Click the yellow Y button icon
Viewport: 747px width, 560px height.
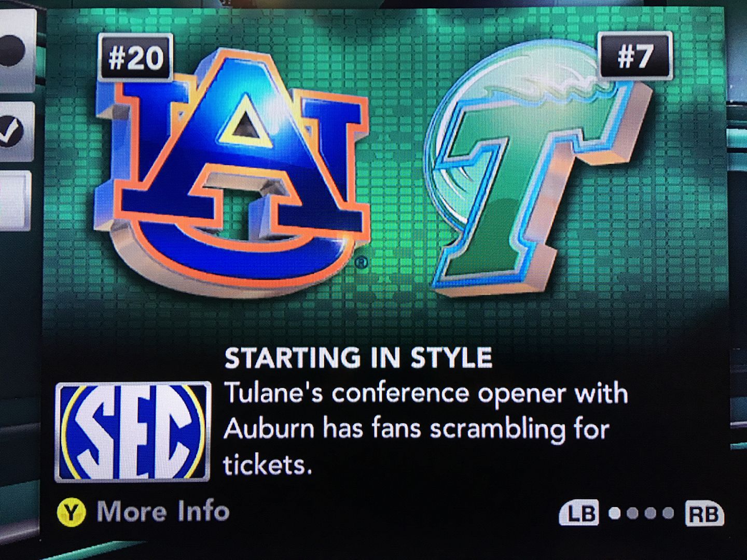click(x=71, y=512)
